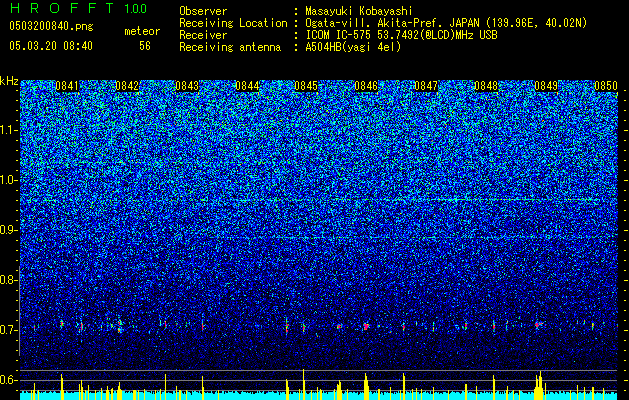Click the 0849 time marker

pyautogui.click(x=546, y=86)
